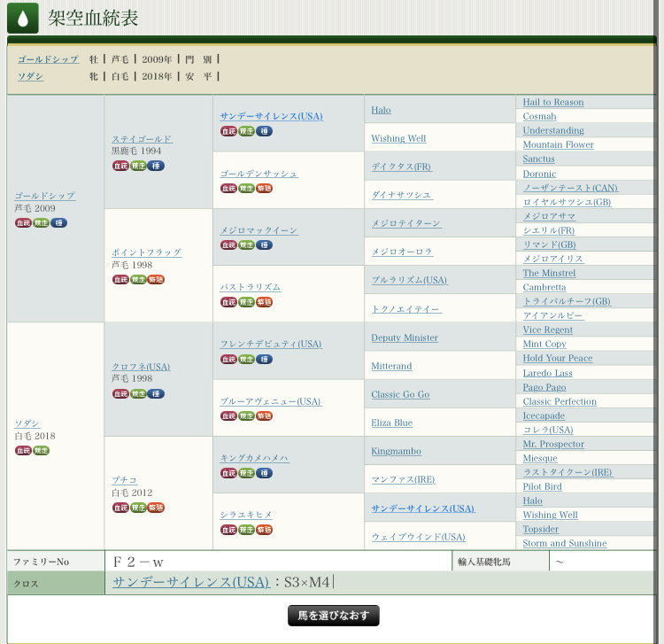The height and width of the screenshot is (644, 664).
Task: Click the 繁殖 badge under ゴールデンサッシュ
Action: point(264,188)
